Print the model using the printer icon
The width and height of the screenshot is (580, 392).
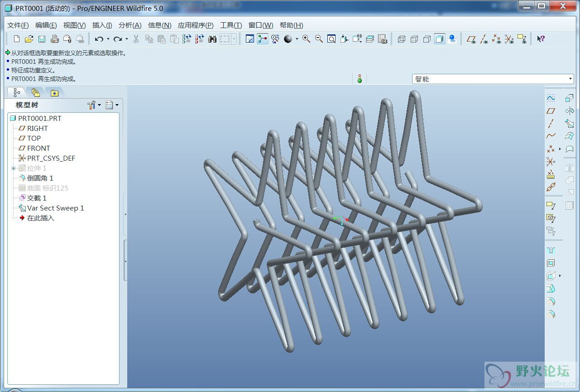(x=54, y=39)
